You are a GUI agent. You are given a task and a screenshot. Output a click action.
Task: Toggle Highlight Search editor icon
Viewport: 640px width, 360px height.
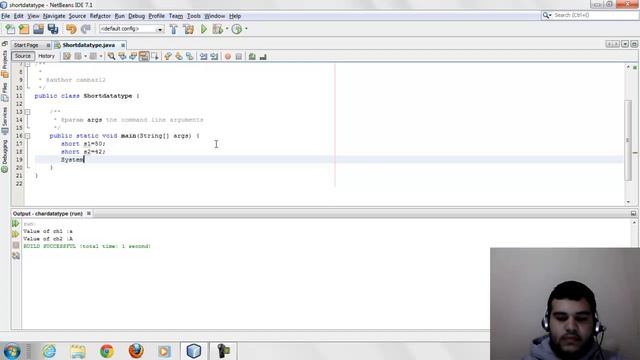pyautogui.click(x=144, y=56)
